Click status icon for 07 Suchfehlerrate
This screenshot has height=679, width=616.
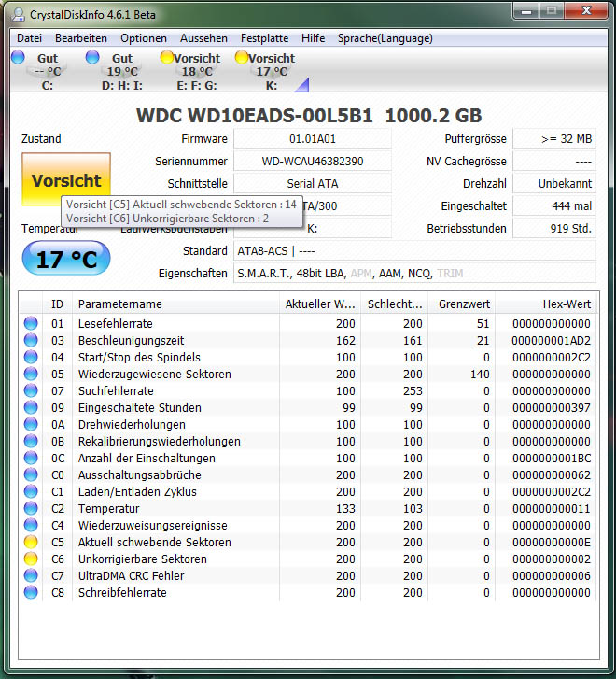pyautogui.click(x=31, y=390)
